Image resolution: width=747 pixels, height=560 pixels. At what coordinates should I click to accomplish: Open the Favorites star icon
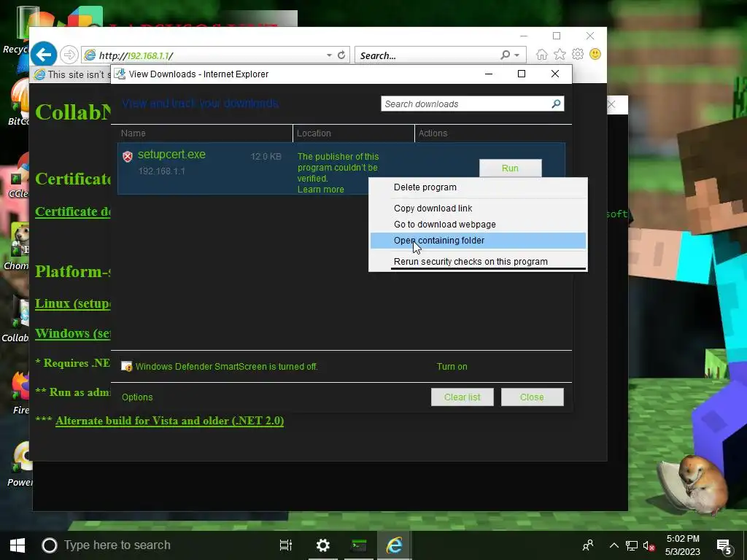click(x=560, y=54)
